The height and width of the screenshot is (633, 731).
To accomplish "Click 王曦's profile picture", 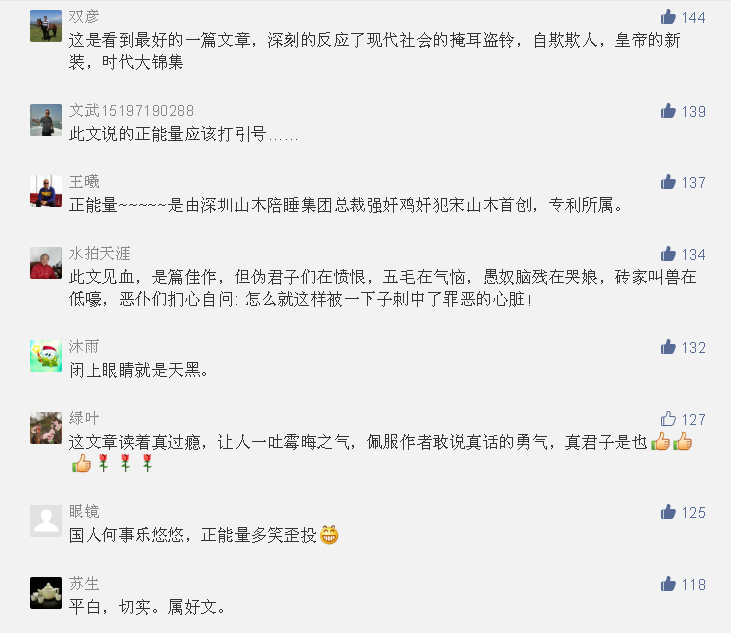I will pos(46,191).
